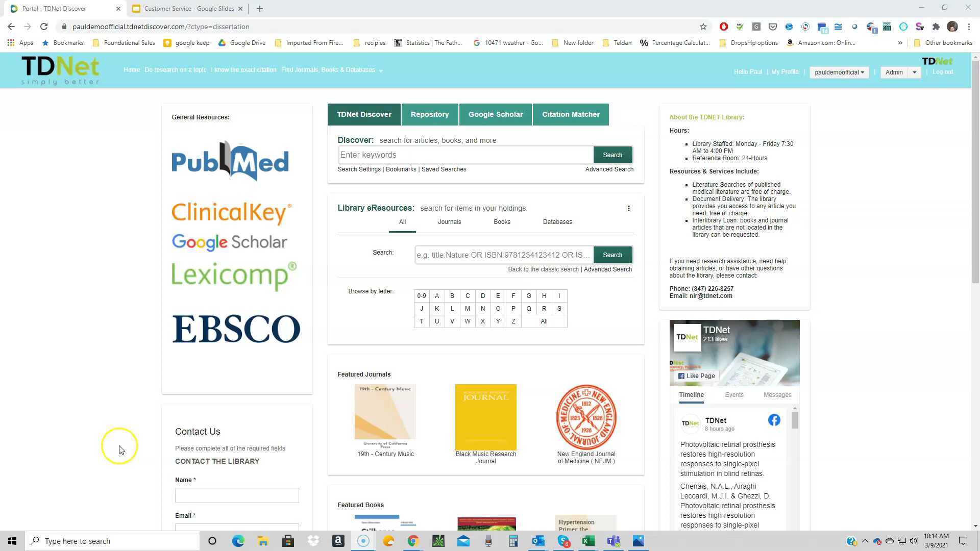Click the Facebook icon in TDNet feed
The image size is (980, 551).
[774, 420]
